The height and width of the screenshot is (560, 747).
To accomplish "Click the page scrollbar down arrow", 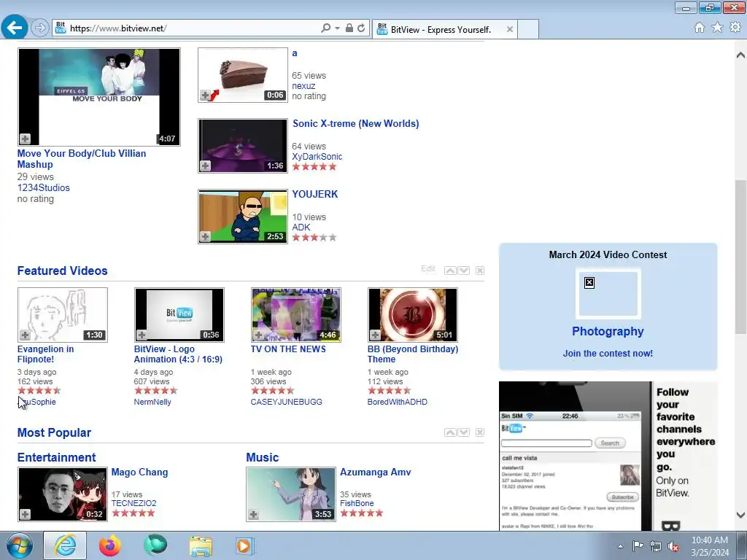I will [x=740, y=516].
